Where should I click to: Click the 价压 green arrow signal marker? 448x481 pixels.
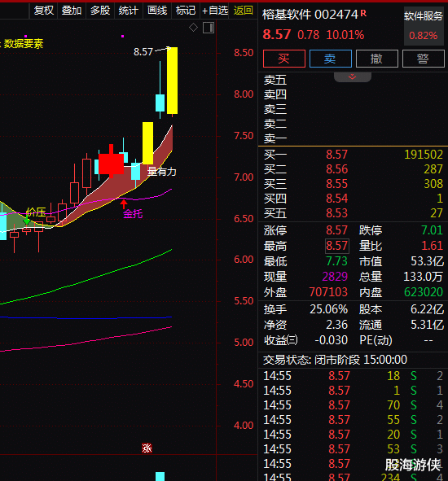coord(27,221)
